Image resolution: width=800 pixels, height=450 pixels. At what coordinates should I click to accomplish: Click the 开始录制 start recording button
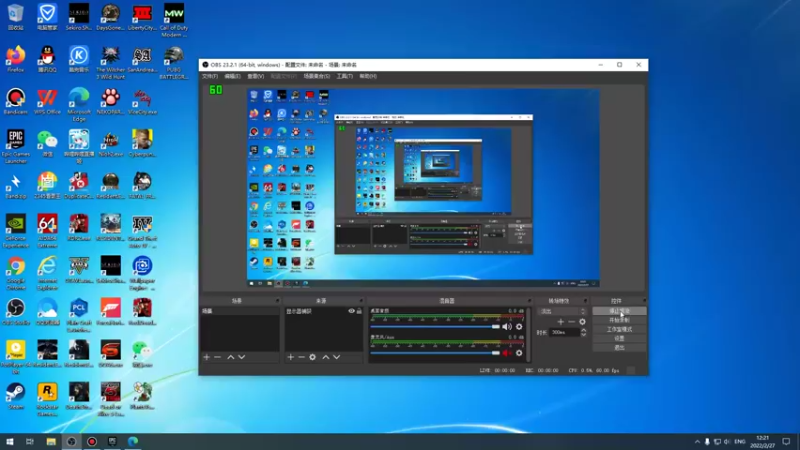click(619, 320)
